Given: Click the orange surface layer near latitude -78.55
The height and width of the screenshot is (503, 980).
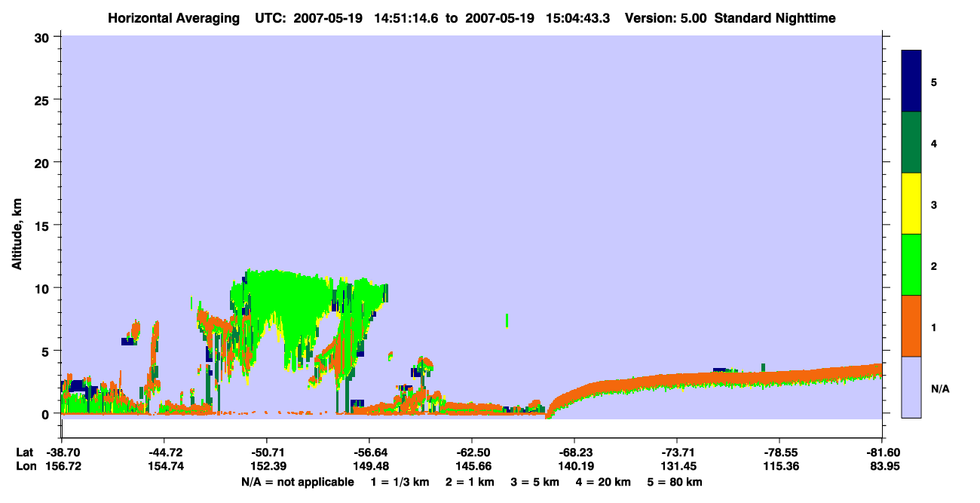Looking at the screenshot, I should [x=779, y=376].
